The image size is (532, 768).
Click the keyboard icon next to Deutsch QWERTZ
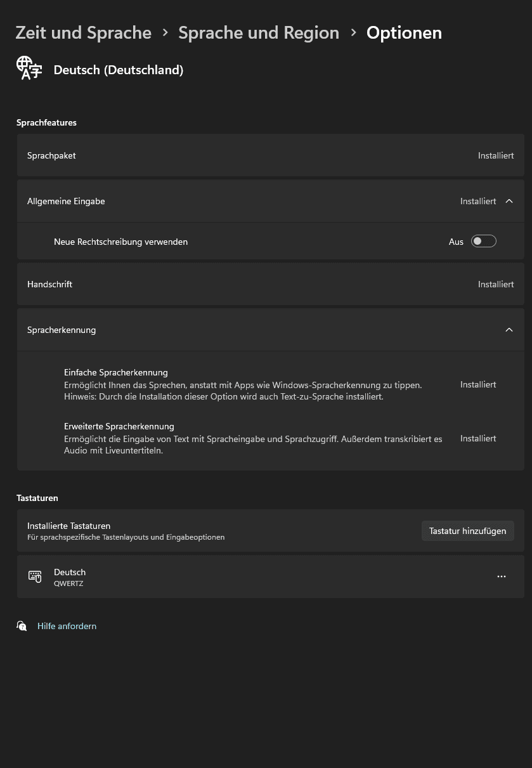pos(35,576)
